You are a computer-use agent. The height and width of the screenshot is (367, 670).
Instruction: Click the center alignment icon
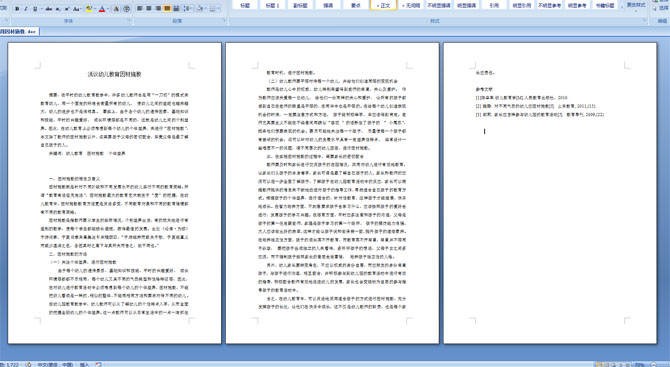(149, 9)
